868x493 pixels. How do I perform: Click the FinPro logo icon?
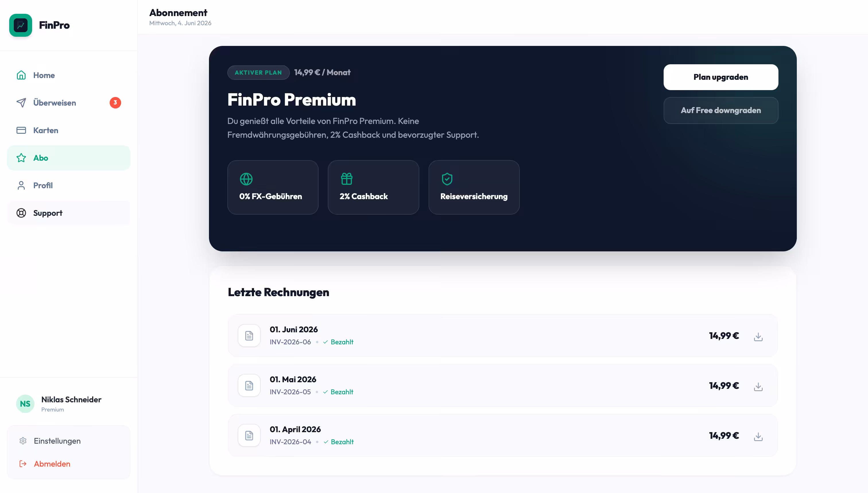click(21, 25)
